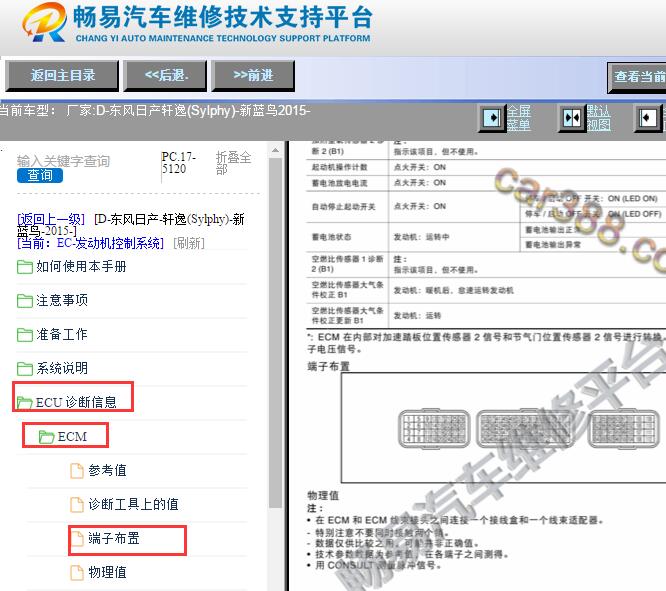Open the 端子布置 document
This screenshot has height=591, width=666.
coord(114,538)
